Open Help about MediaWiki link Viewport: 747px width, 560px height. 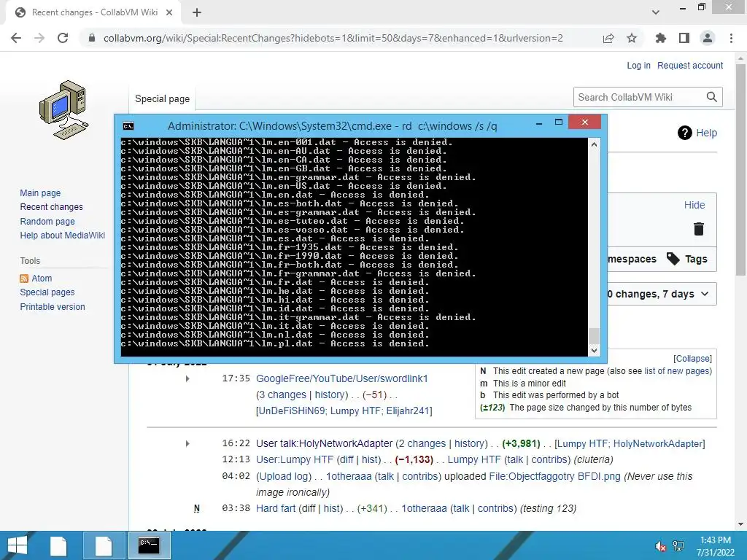click(x=63, y=236)
